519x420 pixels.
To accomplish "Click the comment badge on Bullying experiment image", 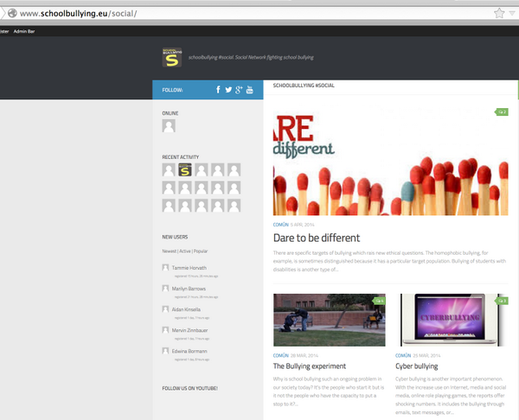I will tap(380, 301).
